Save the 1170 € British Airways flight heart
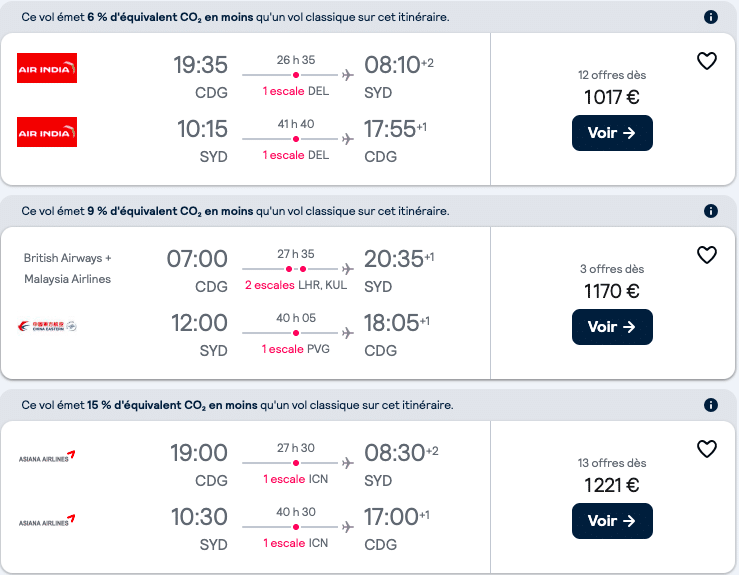 [706, 255]
